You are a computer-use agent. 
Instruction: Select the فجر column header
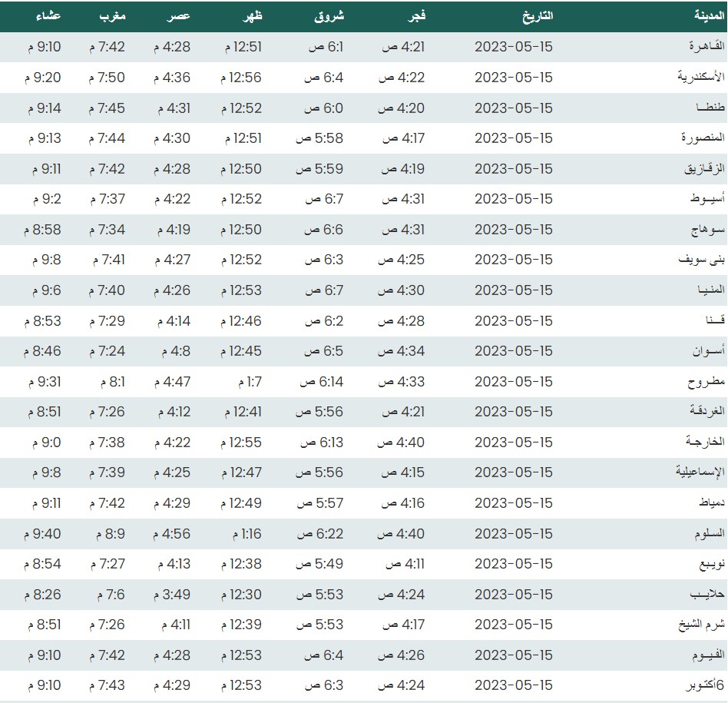coord(416,16)
